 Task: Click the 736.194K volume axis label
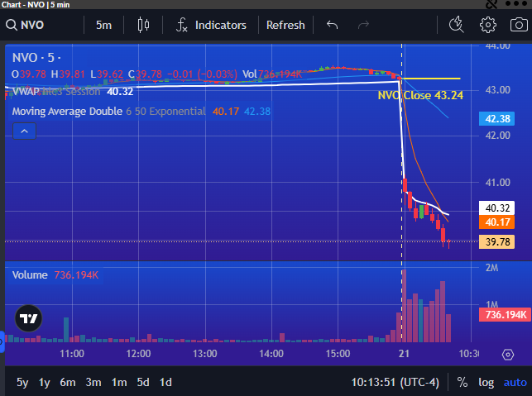506,315
